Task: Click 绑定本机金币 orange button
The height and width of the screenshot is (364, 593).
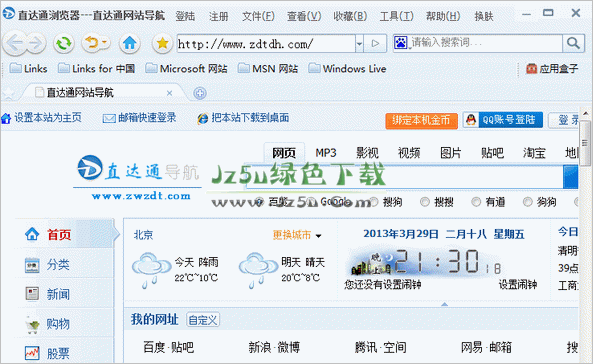Action: (x=421, y=121)
